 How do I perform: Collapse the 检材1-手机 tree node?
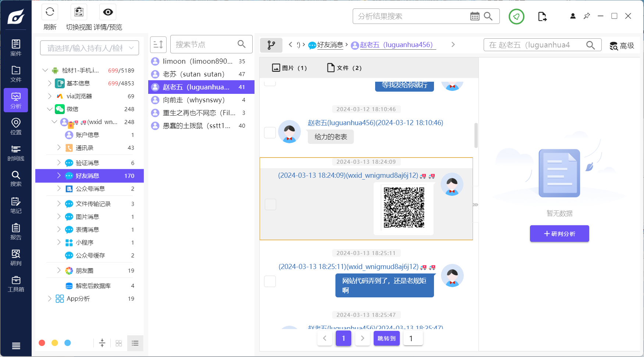click(45, 70)
